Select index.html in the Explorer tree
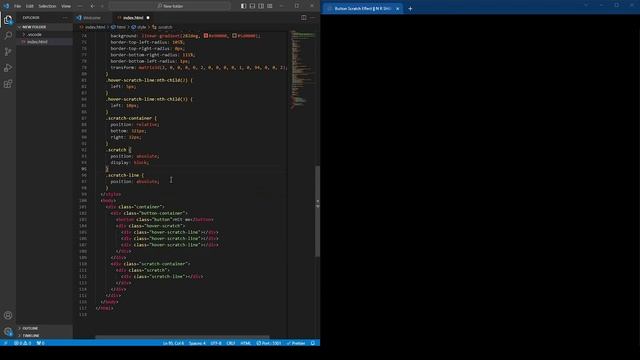The width and height of the screenshot is (640, 360). 45,42
